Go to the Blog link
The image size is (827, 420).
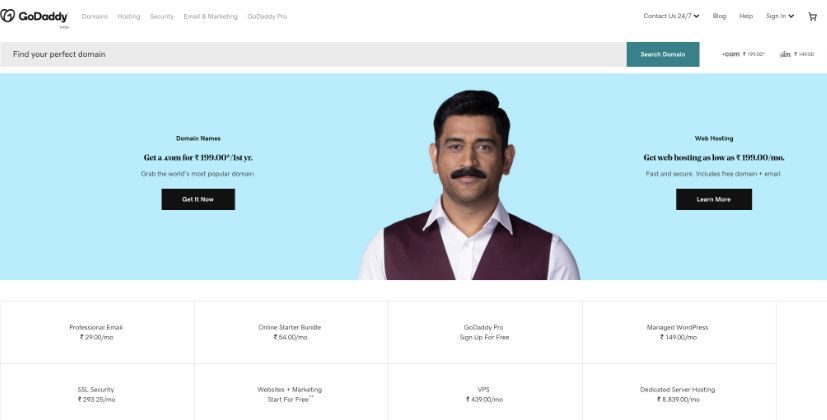coord(719,16)
